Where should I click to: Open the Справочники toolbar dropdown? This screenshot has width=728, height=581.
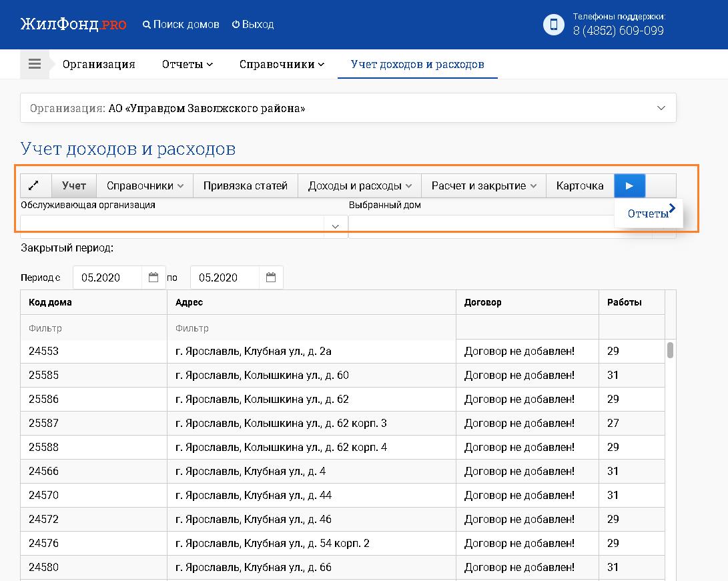[145, 186]
